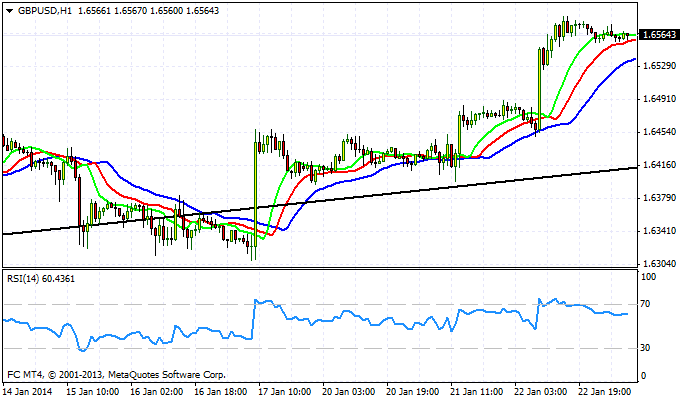Image resolution: width=680 pixels, height=400 pixels.
Task: Click the 1.64540 price axis label
Action: 660,132
